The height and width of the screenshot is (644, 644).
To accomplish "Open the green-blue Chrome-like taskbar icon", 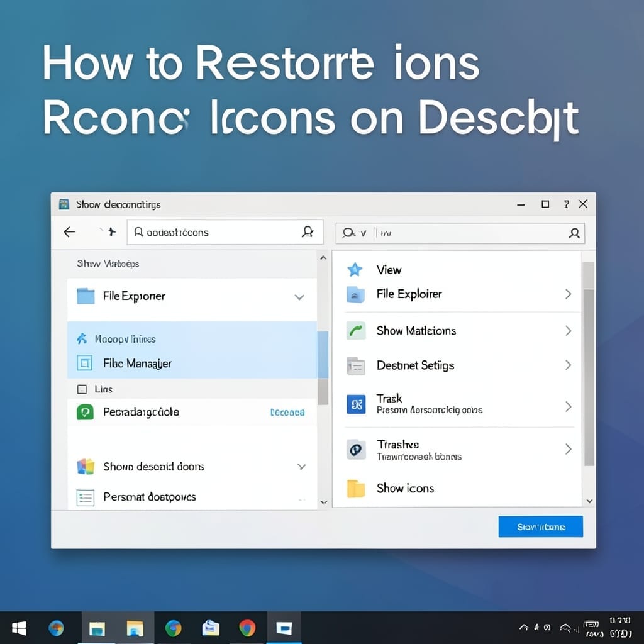I will [x=173, y=628].
